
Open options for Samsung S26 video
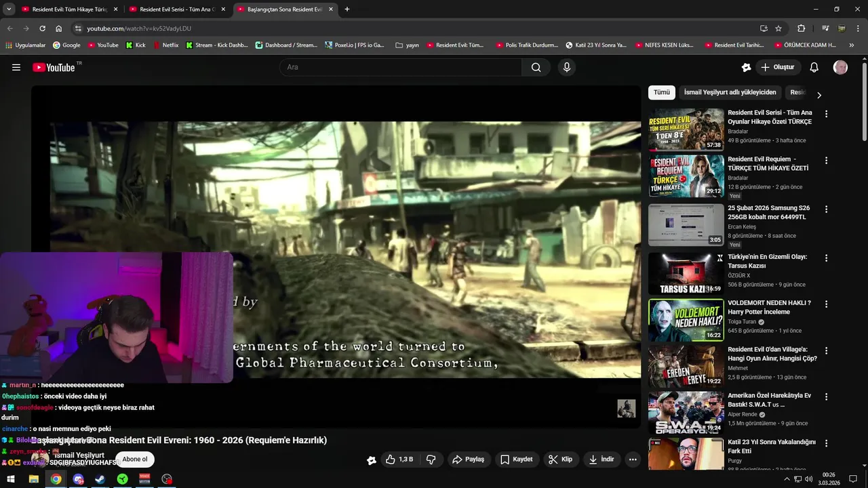click(x=826, y=209)
